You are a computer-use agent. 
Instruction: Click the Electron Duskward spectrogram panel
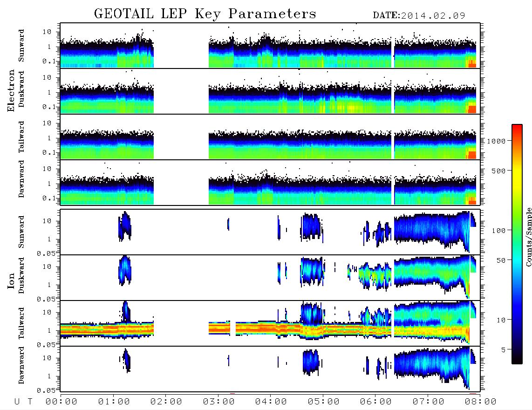270,91
